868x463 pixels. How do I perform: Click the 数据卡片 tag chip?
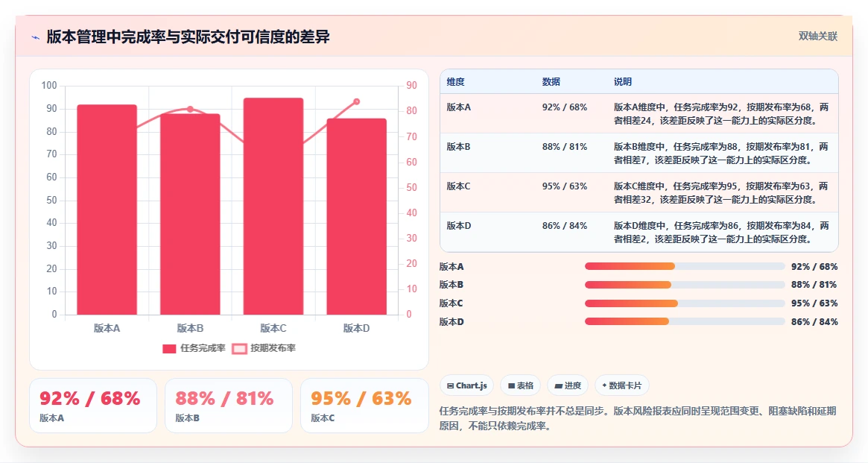click(x=621, y=385)
